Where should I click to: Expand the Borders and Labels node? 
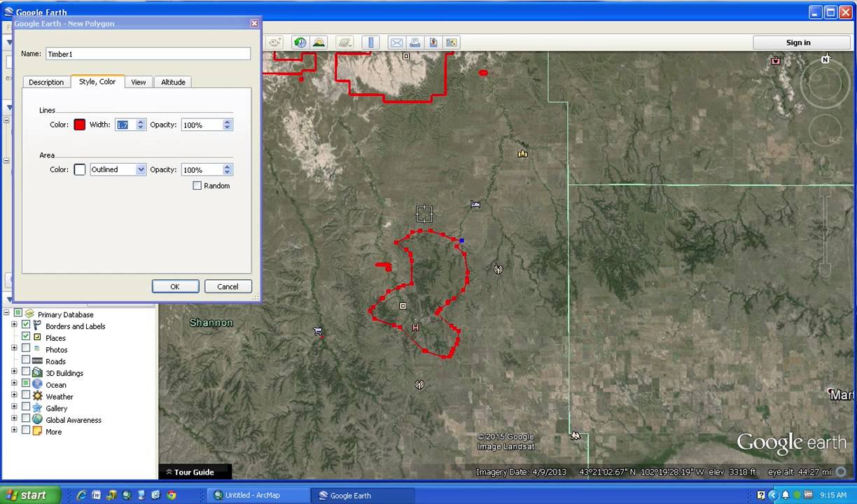[x=14, y=325]
